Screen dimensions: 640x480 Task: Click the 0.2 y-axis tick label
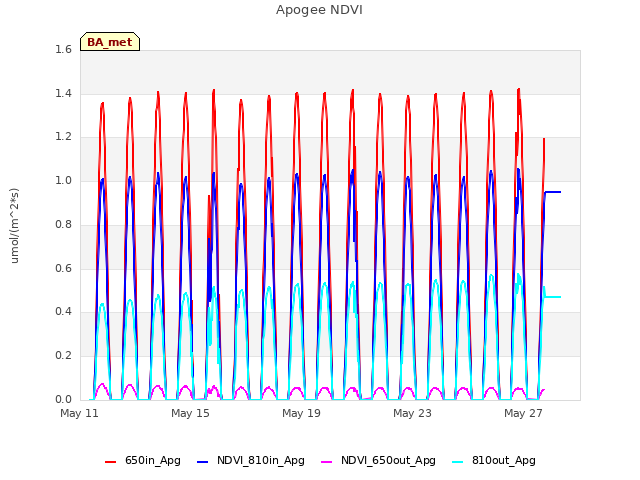click(x=63, y=356)
